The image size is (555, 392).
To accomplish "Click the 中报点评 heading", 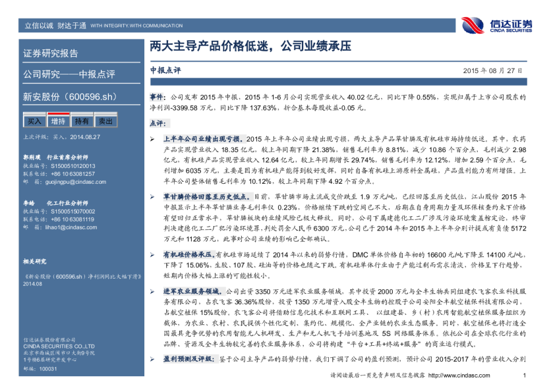I will (x=165, y=70).
